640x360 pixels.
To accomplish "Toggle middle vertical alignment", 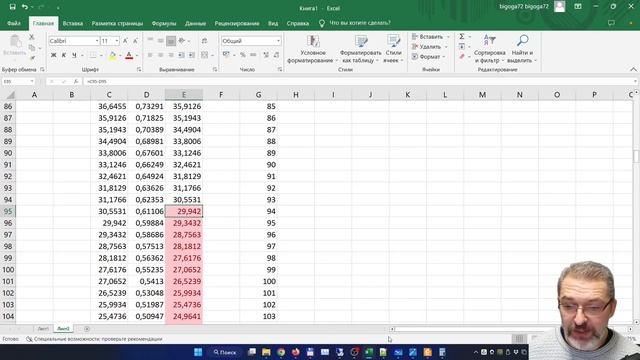I will click(x=160, y=41).
